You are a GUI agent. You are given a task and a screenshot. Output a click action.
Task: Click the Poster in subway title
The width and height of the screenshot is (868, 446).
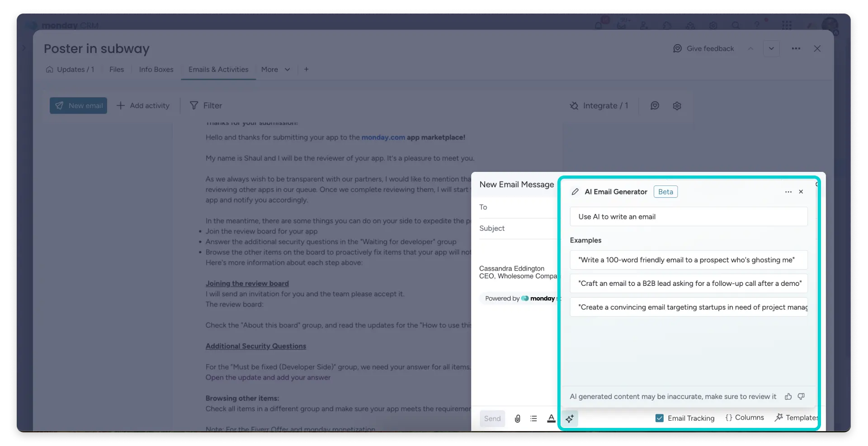pyautogui.click(x=97, y=48)
